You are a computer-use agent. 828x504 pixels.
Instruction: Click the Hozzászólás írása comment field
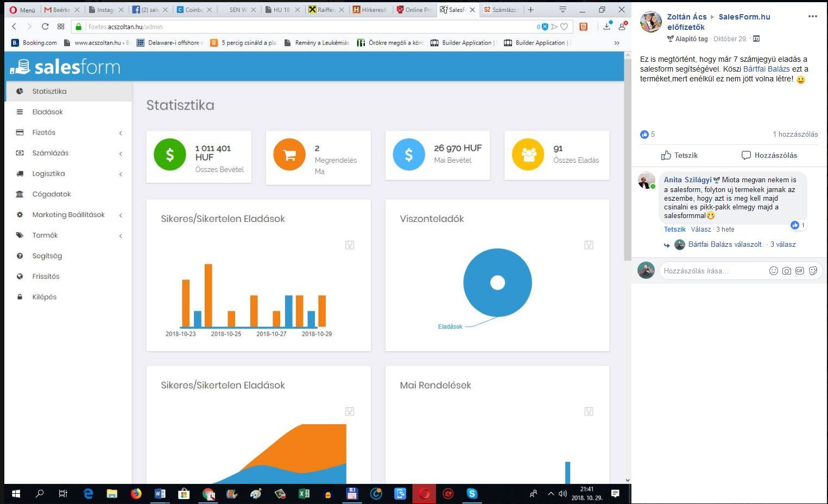[711, 271]
